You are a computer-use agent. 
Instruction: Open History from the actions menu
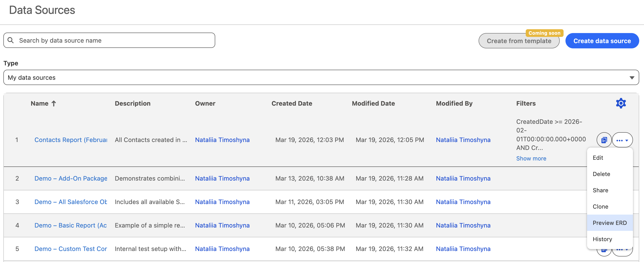click(x=602, y=239)
